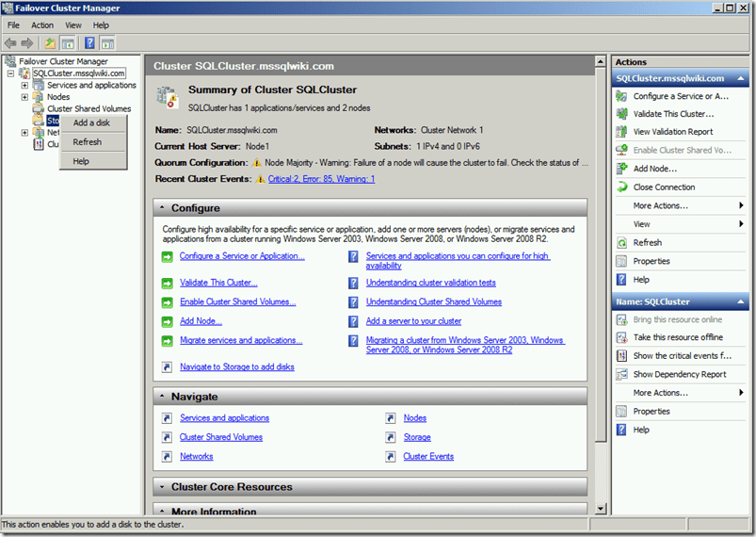
Task: Expand the Nodes tree item
Action: 24,97
